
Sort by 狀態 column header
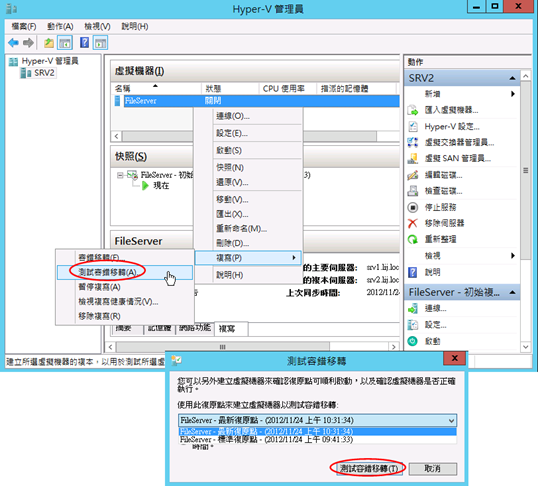click(x=230, y=88)
